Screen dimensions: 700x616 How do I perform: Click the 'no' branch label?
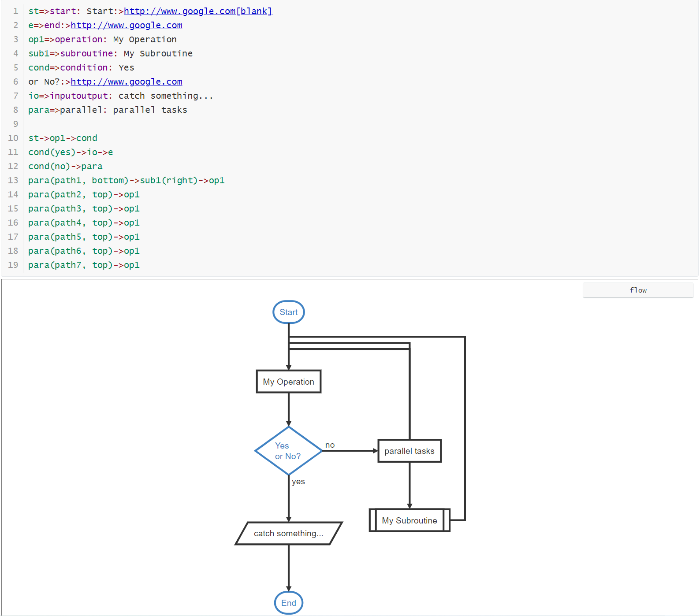(330, 445)
